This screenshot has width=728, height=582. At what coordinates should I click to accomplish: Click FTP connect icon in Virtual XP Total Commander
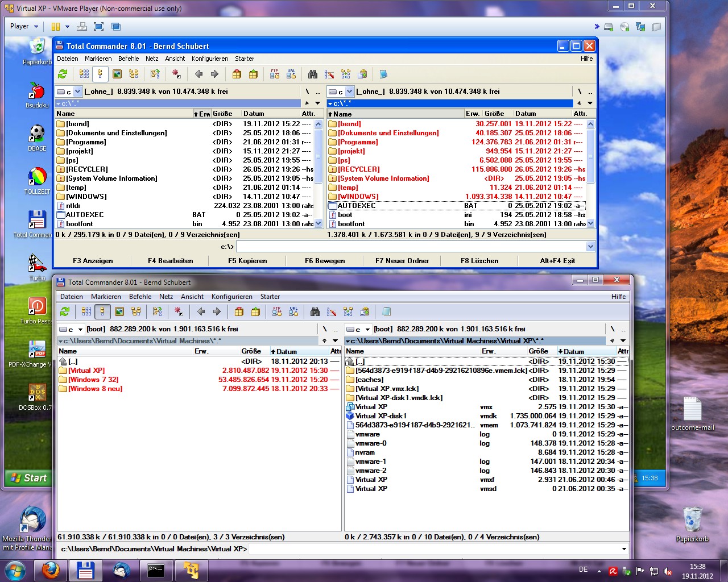(275, 74)
